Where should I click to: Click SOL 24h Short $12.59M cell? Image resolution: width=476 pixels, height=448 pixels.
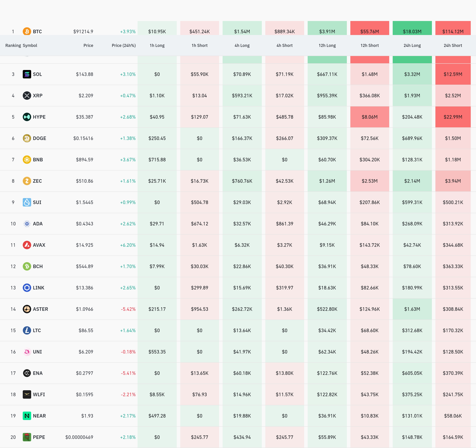point(453,74)
